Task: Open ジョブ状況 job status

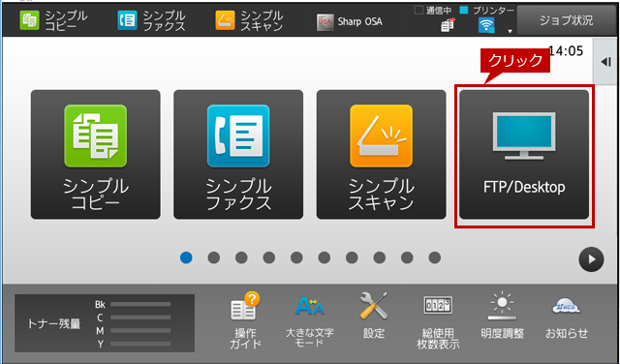Action: (566, 20)
